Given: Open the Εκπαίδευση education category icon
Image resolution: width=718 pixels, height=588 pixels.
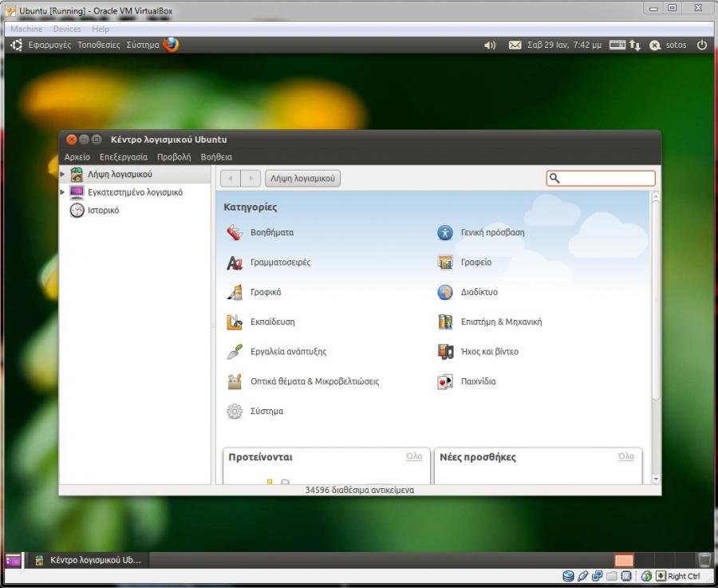Looking at the screenshot, I should (x=235, y=322).
